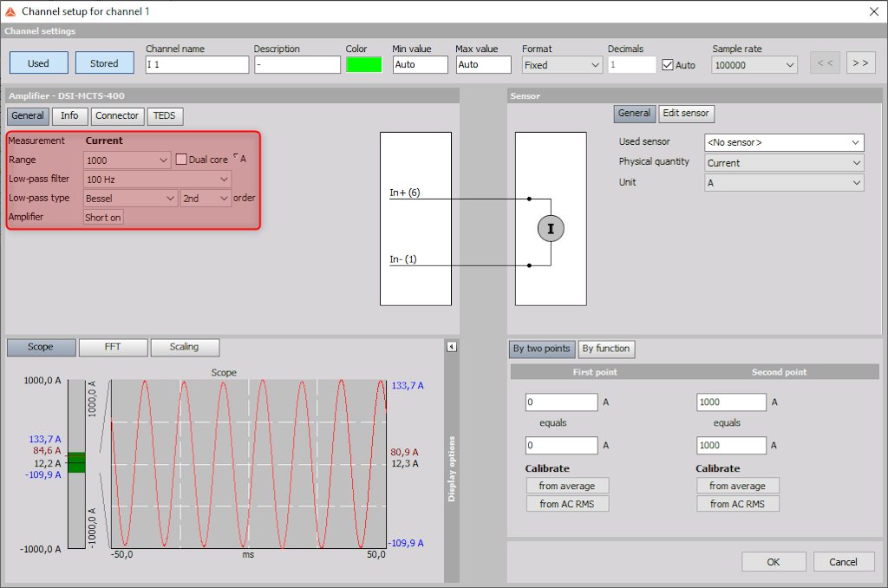This screenshot has height=588, width=888.
Task: Calibrate second point from AC RMS
Action: (738, 504)
